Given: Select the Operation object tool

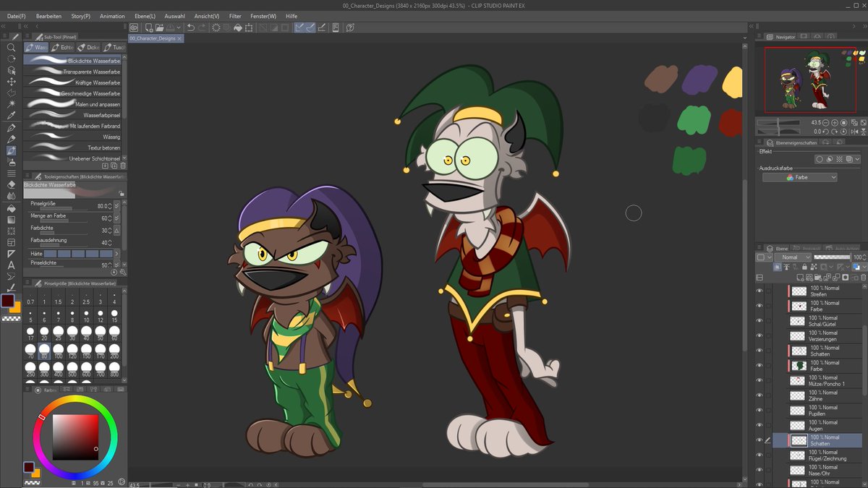Looking at the screenshot, I should 12,70.
